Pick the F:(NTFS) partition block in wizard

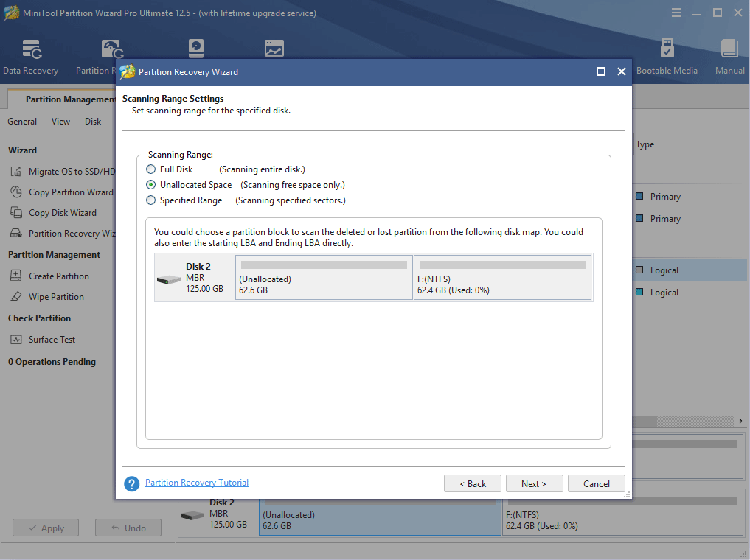pos(502,278)
